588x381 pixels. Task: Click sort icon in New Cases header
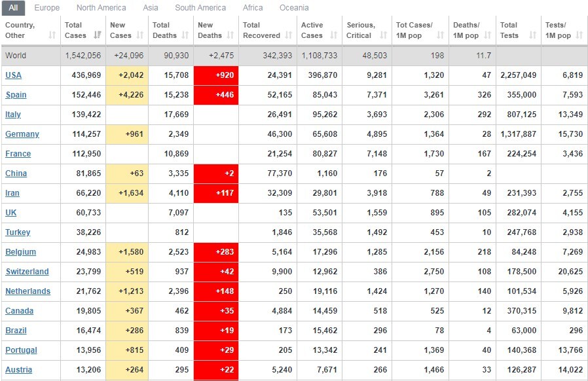point(141,35)
